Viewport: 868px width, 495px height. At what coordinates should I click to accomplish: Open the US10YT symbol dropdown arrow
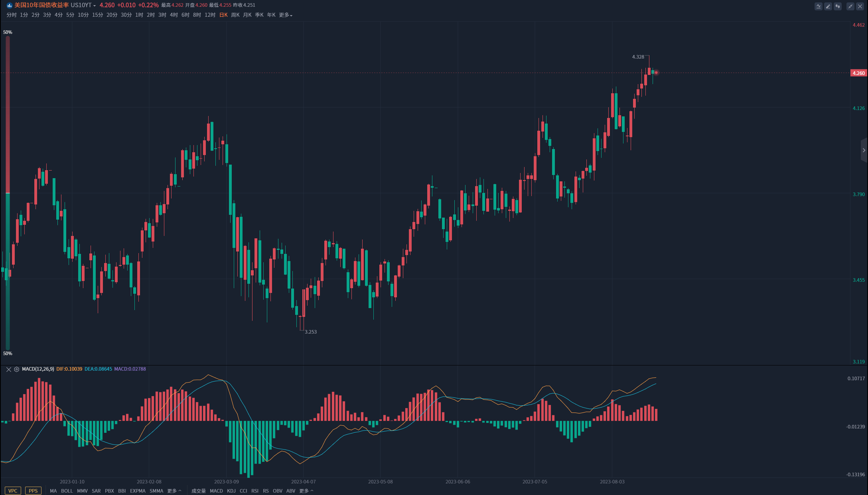(95, 6)
